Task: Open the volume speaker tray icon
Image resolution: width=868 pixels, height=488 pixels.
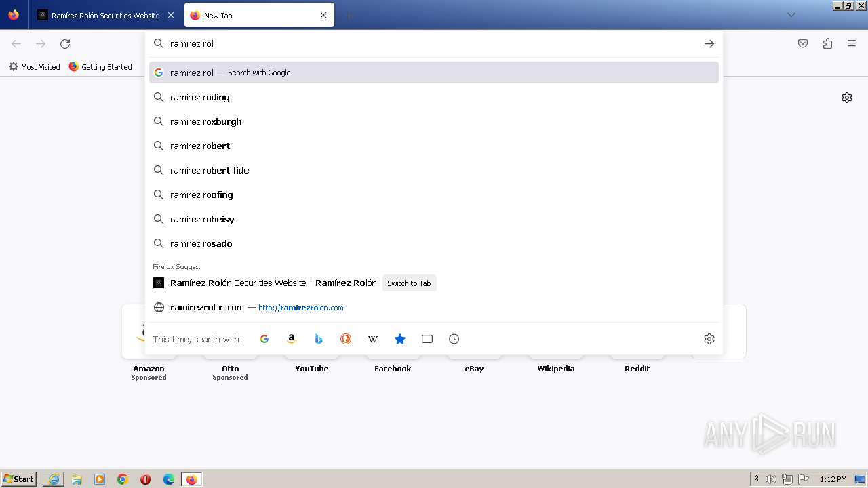Action: click(771, 479)
